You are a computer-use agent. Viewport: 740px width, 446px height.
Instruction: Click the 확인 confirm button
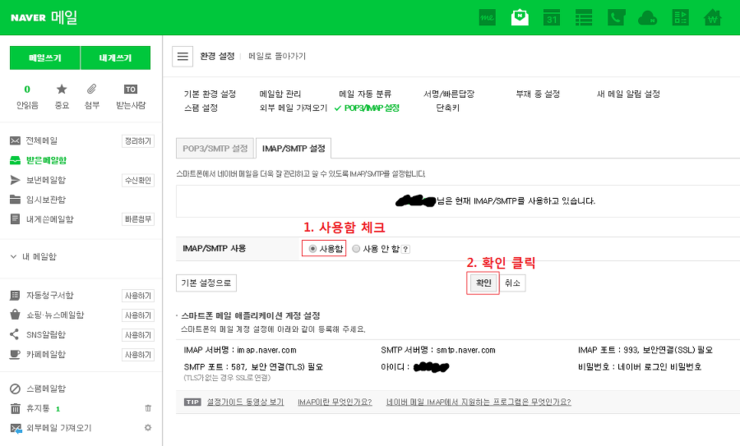click(x=483, y=283)
